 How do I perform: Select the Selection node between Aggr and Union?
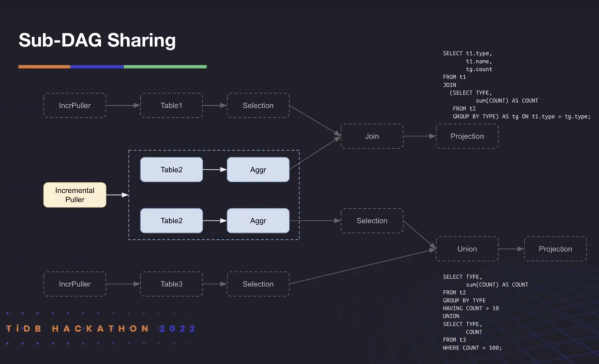[372, 221]
